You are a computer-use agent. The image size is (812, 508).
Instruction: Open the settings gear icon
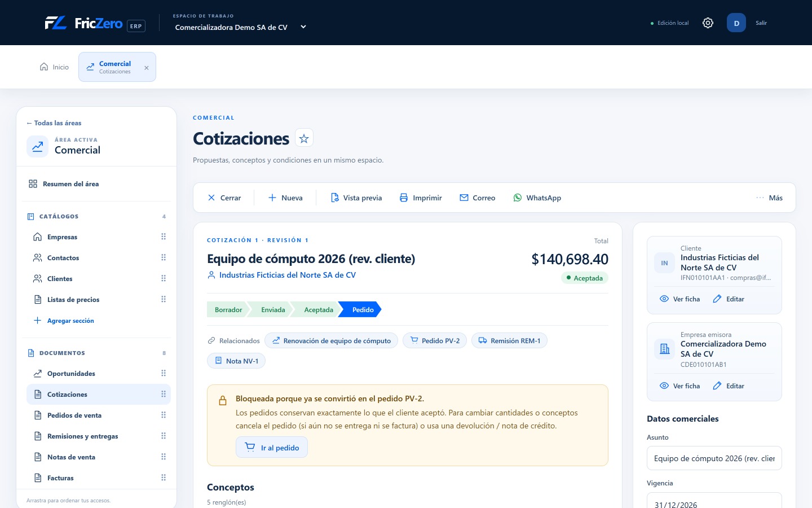pos(708,23)
